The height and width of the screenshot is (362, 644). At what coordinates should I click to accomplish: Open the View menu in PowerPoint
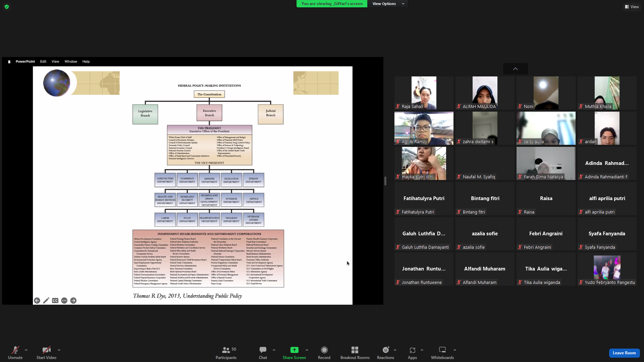[55, 62]
